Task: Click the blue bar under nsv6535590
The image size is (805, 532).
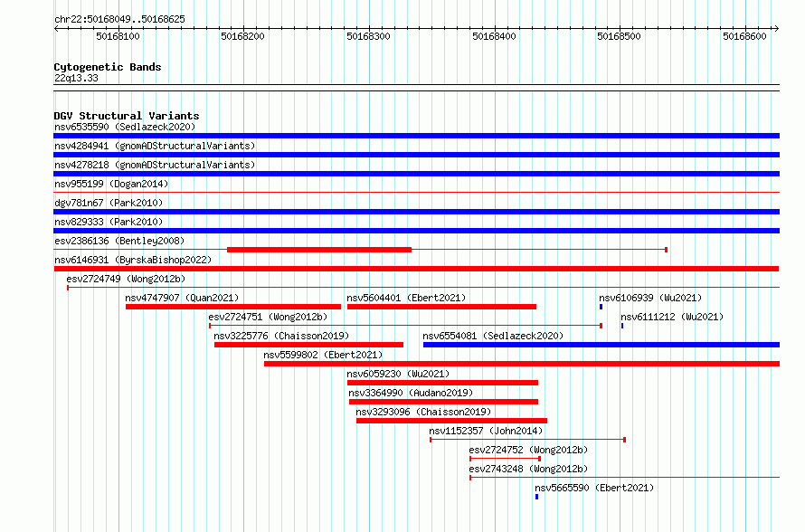Action: pyautogui.click(x=416, y=136)
